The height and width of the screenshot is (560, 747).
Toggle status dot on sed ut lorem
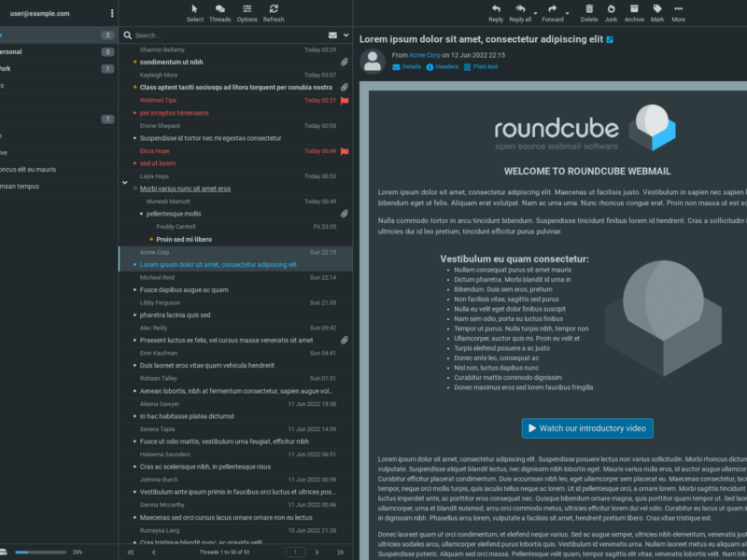[x=134, y=163]
